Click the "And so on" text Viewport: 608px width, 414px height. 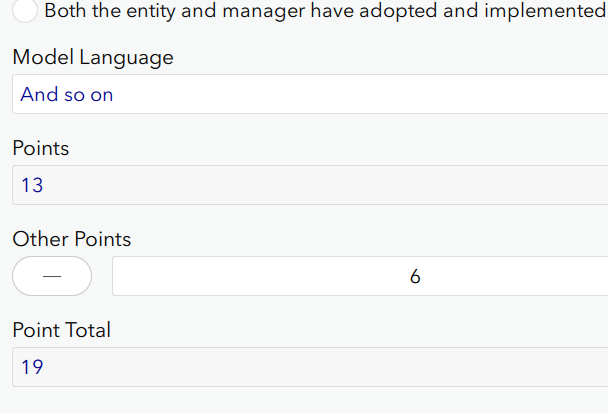point(67,95)
